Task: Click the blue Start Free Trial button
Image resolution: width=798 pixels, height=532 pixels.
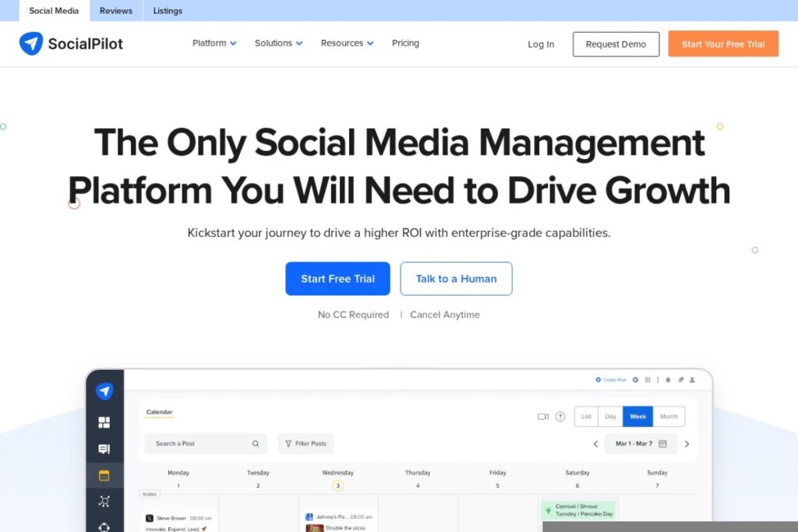Action: (x=338, y=279)
